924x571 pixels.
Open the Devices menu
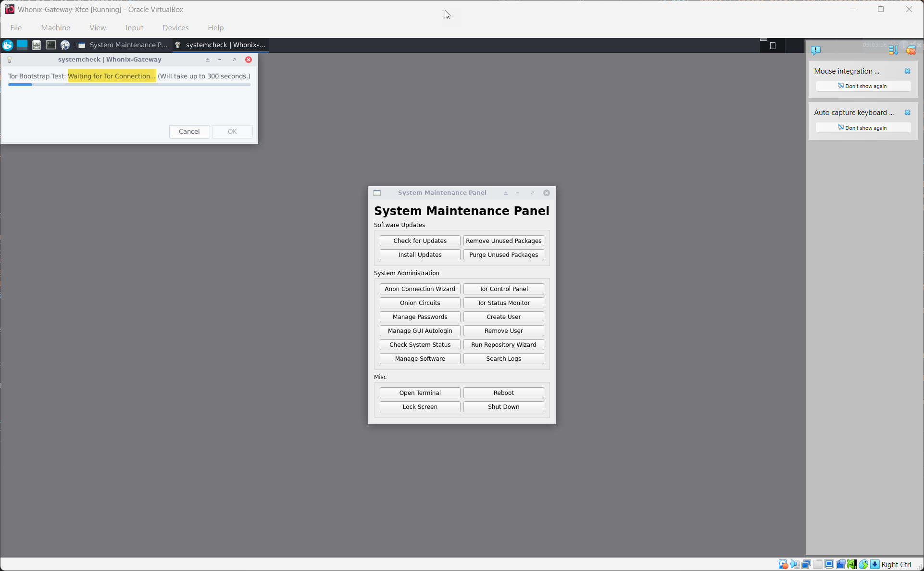tap(175, 27)
